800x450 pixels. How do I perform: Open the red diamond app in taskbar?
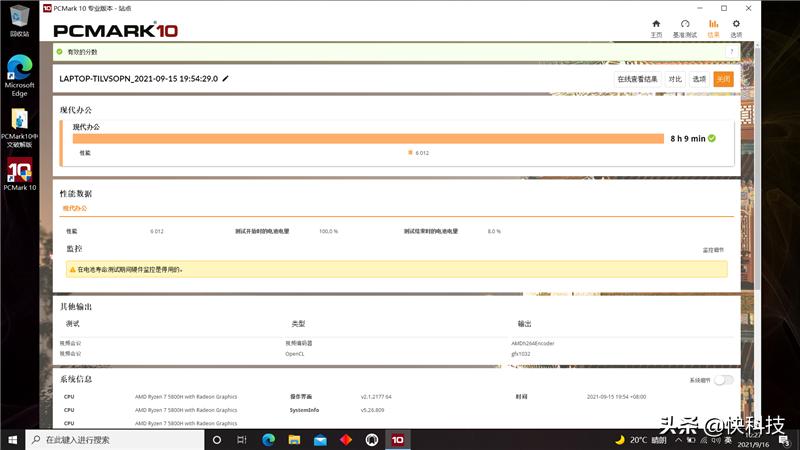346,439
